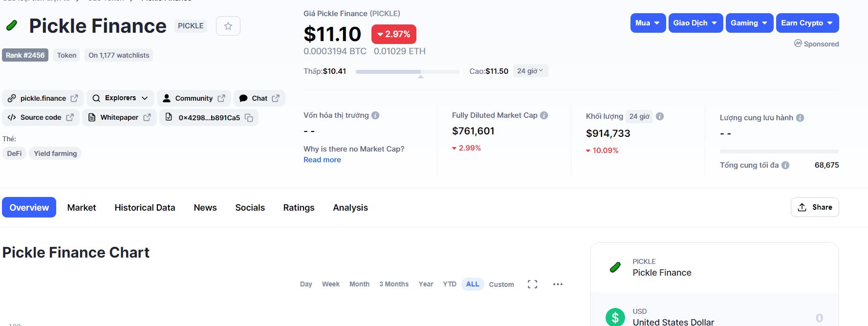This screenshot has width=868, height=326.
Task: Expand the Explorers dropdown
Action: [120, 98]
